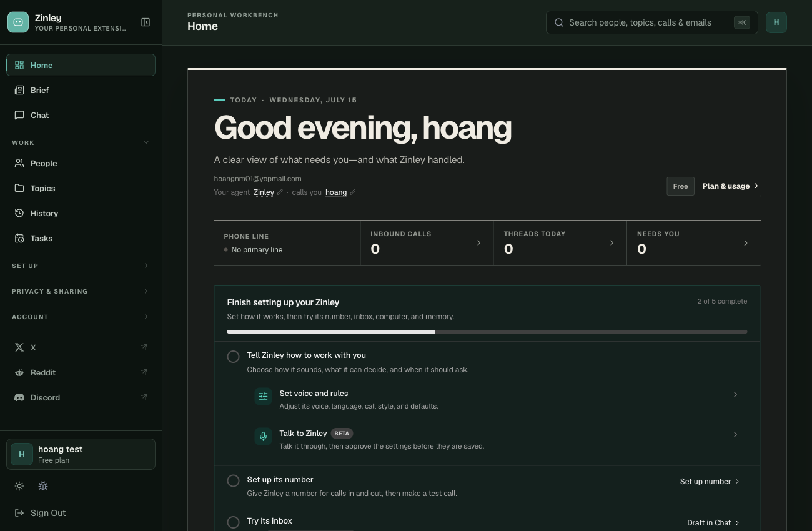
Task: Open the hoang test account card
Action: click(81, 454)
